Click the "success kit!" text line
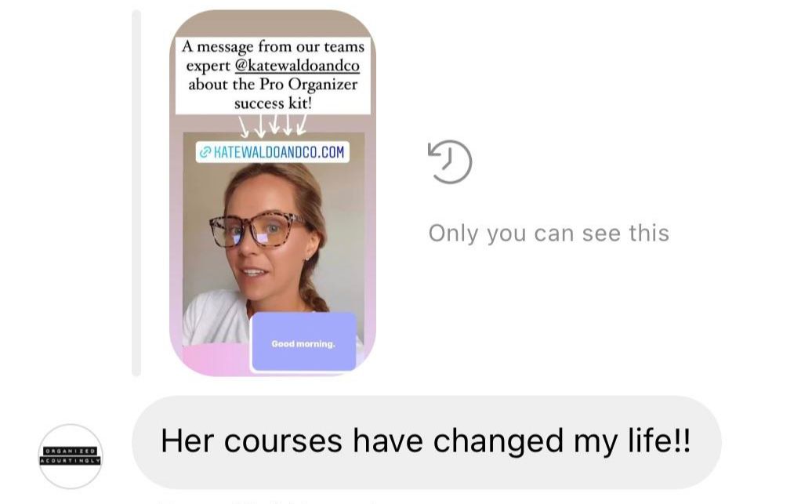Screen dimensions: 812x504 [x=273, y=103]
